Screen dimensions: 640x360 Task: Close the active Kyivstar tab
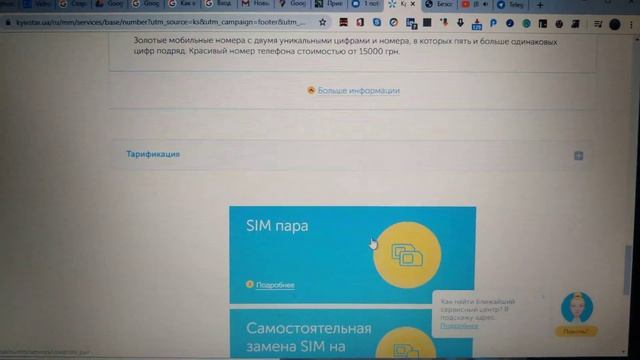[413, 4]
